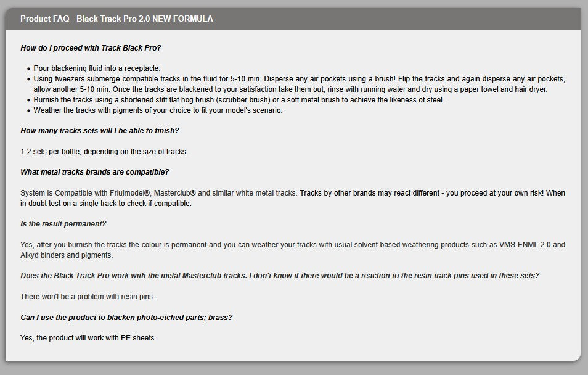The height and width of the screenshot is (375, 588).
Task: Click the bullet 'Pour blackening fluid into a receptacle'
Action: click(97, 68)
